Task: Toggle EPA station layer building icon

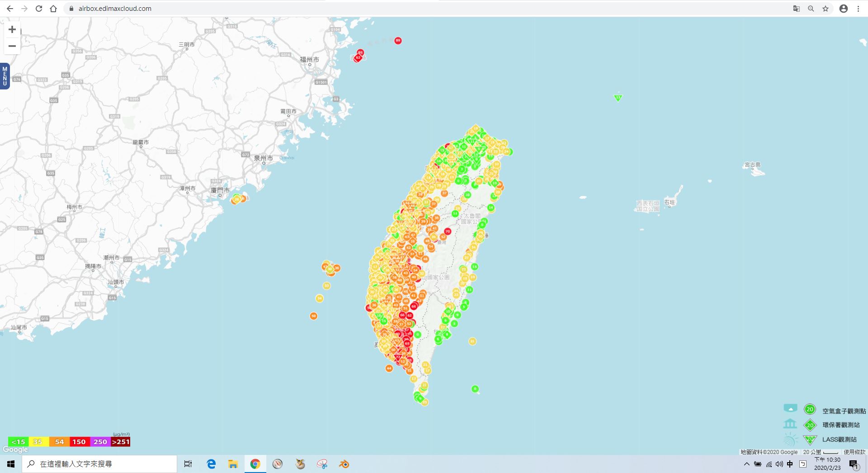Action: pyautogui.click(x=790, y=424)
